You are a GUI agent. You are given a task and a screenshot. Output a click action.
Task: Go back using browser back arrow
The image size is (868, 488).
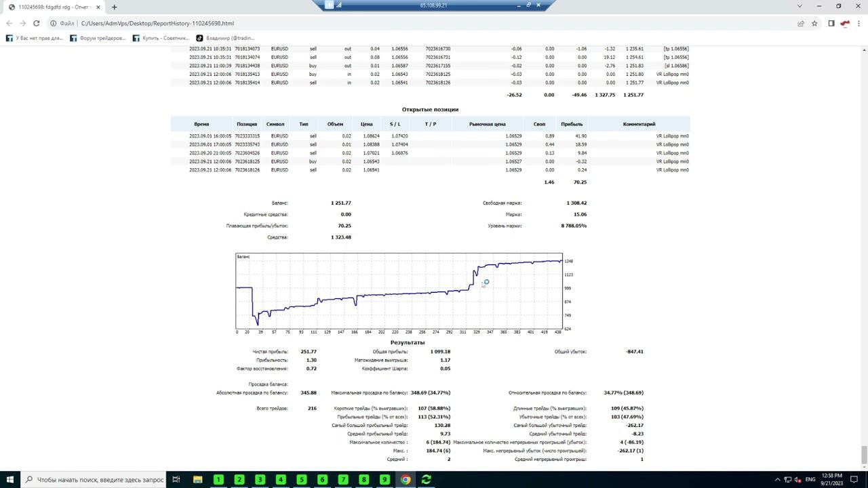[x=9, y=23]
